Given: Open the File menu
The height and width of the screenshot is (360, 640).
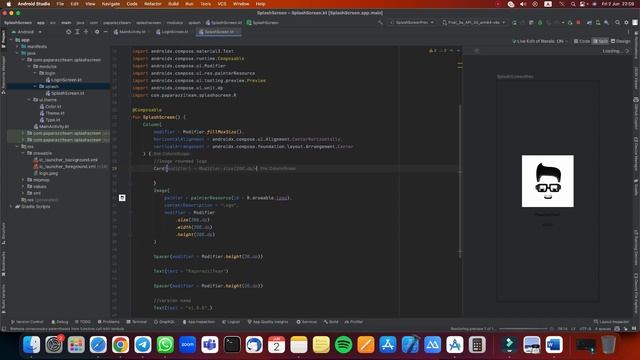Looking at the screenshot, I should point(60,4).
